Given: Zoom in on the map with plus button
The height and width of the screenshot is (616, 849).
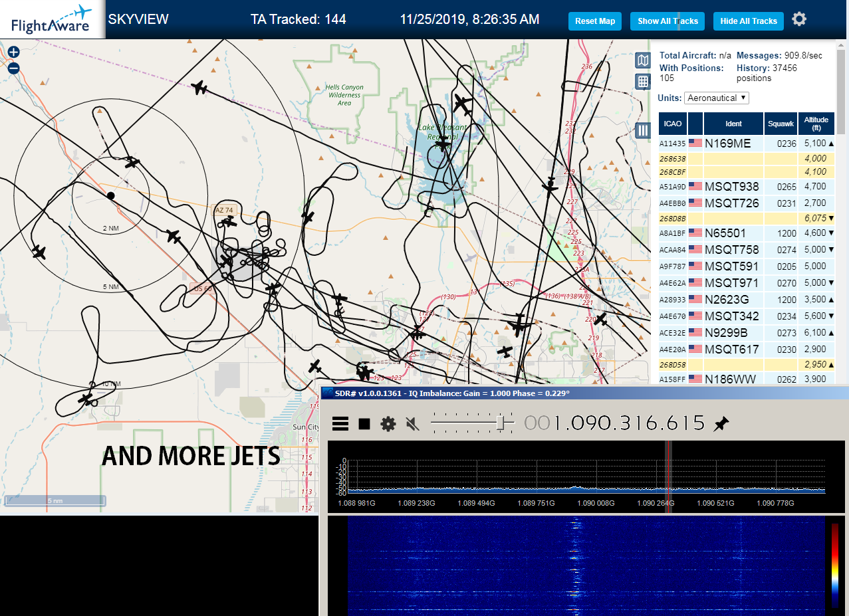Looking at the screenshot, I should [13, 52].
